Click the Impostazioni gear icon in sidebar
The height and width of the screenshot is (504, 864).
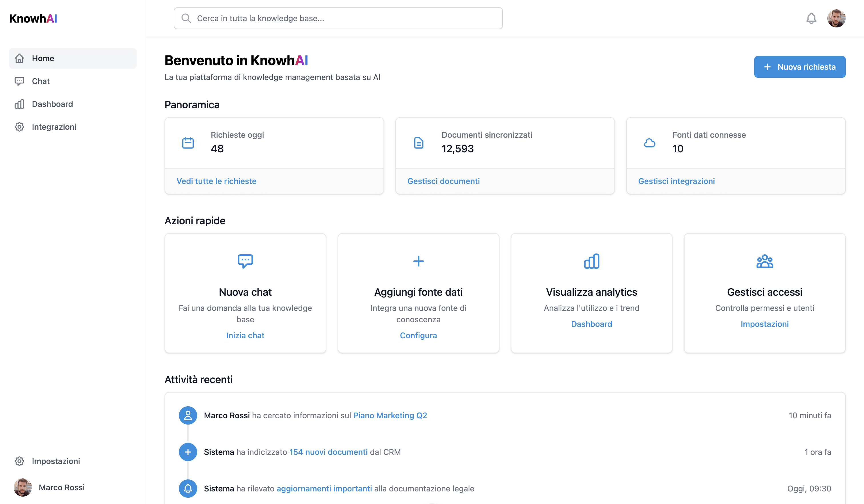click(x=19, y=461)
